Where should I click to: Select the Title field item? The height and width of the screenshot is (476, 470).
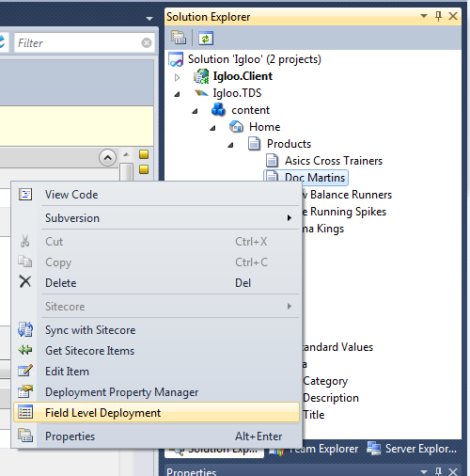(314, 415)
